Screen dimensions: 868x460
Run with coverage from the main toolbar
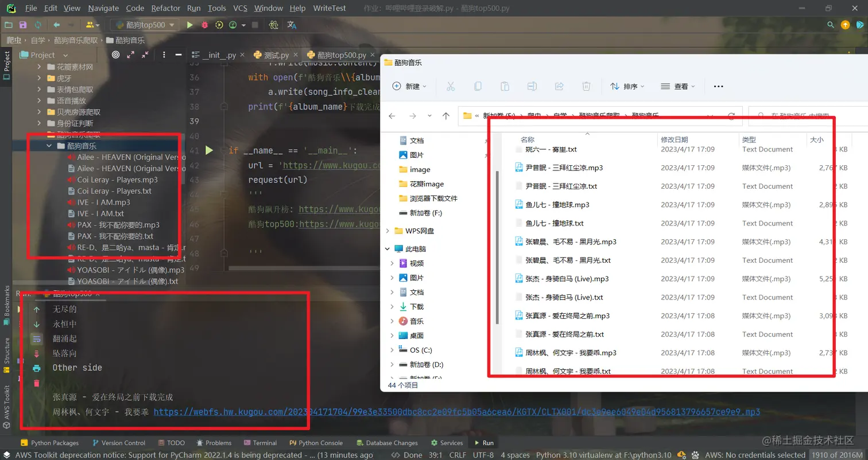219,25
